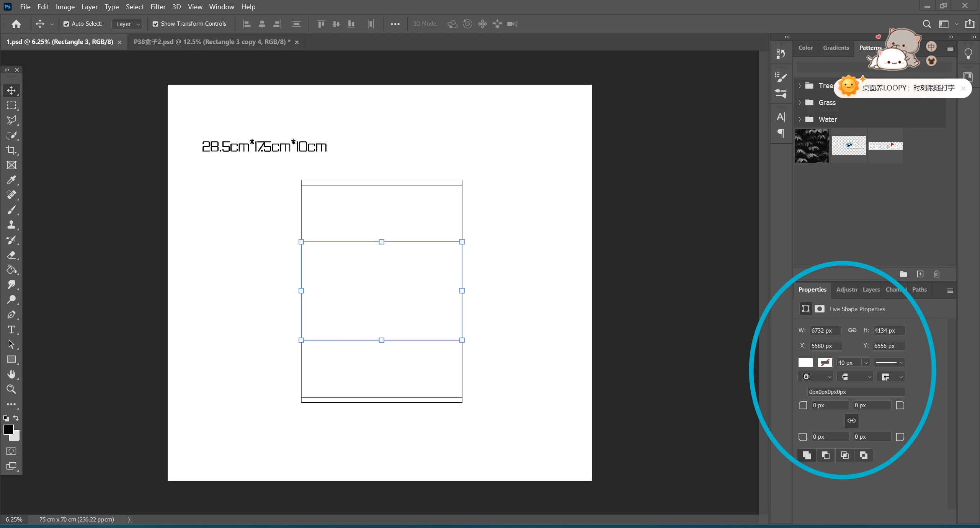Screen dimensions: 980x528
Task: Toggle the Auto-Select checkbox
Action: pos(66,24)
